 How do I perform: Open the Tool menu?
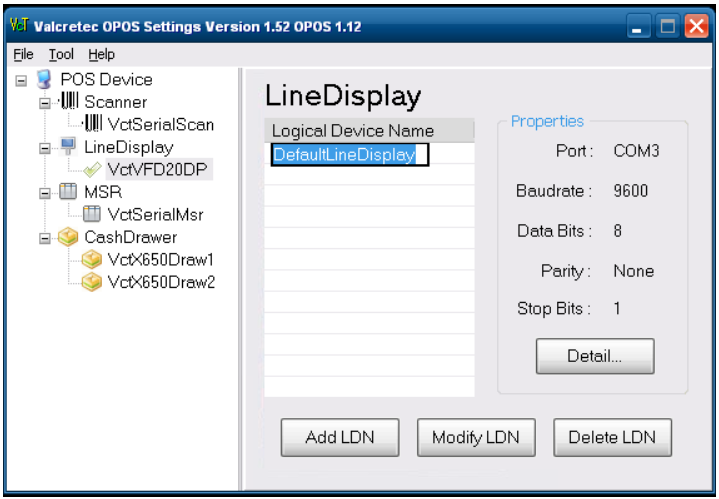coord(61,54)
